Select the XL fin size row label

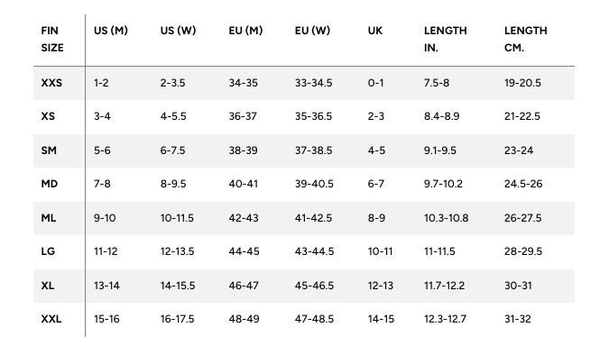(48, 286)
